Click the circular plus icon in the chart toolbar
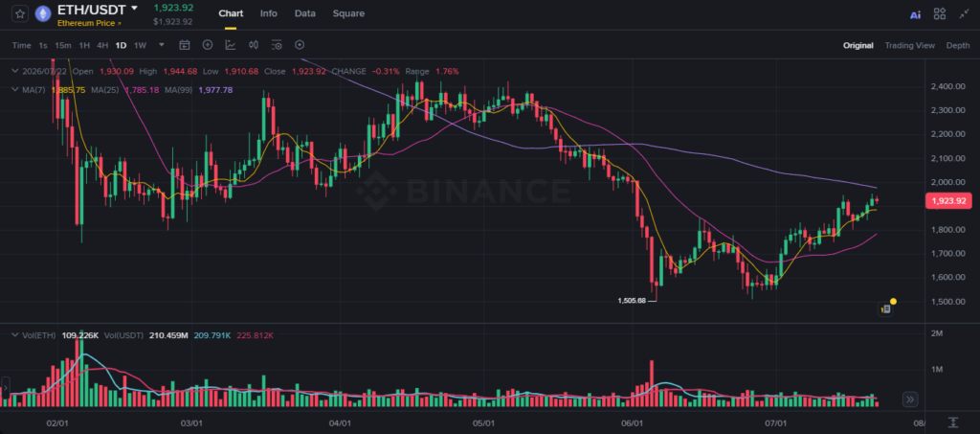 coord(208,45)
